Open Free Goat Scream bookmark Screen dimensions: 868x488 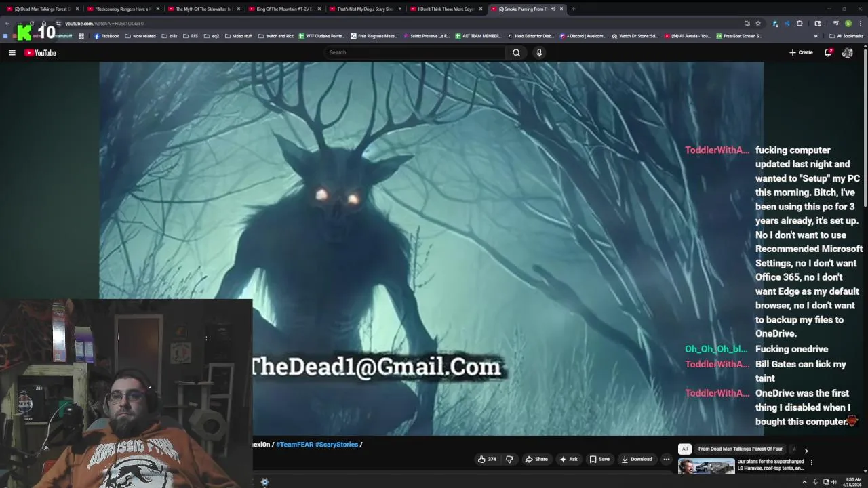739,36
